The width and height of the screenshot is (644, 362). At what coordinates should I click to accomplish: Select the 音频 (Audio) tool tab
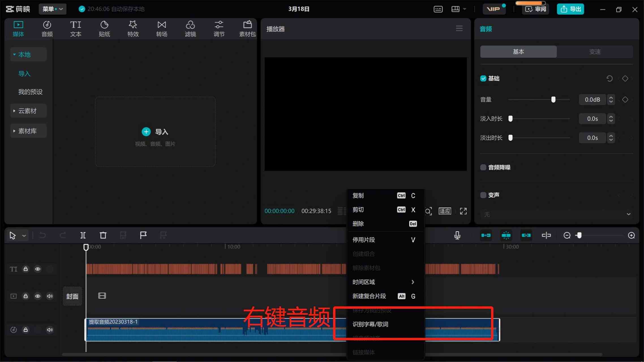click(x=47, y=28)
